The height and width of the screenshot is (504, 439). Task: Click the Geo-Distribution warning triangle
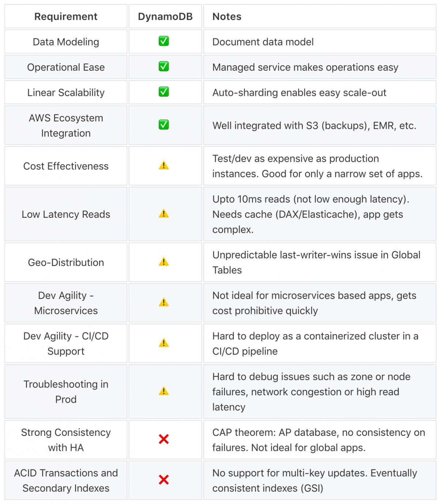[x=164, y=262]
